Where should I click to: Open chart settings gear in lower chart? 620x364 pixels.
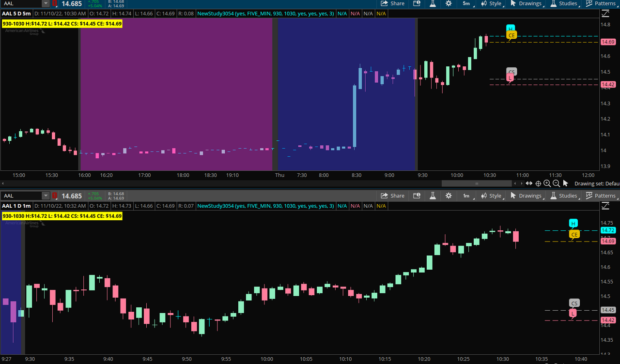click(x=449, y=196)
